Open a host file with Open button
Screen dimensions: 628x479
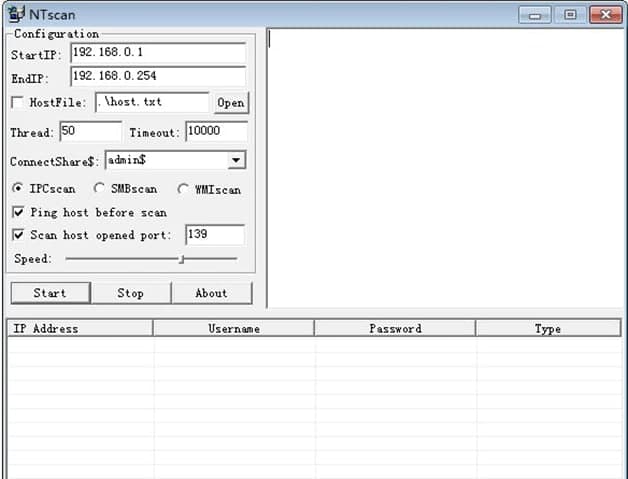[231, 103]
